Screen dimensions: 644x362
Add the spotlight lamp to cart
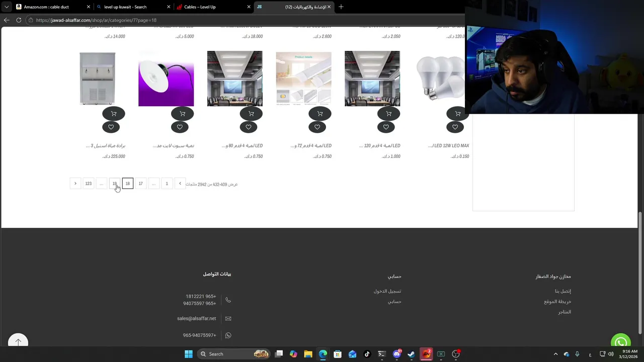pos(183,114)
